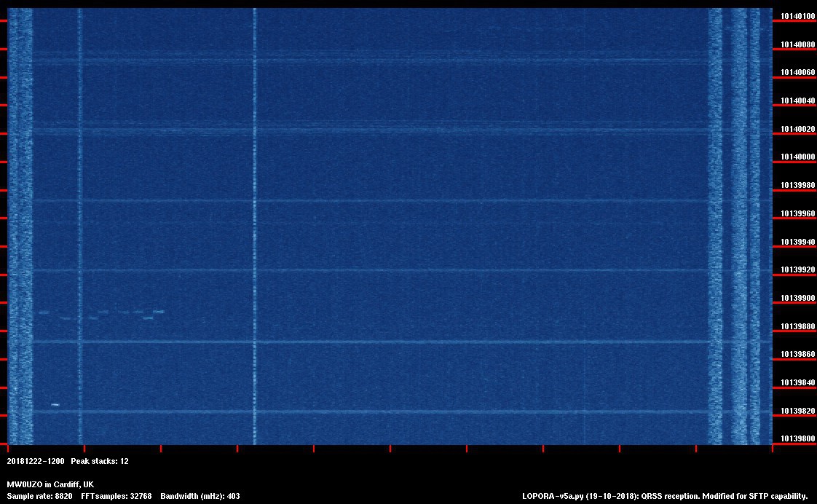
Task: Click the noisy vertical band at left edge
Action: (20, 218)
